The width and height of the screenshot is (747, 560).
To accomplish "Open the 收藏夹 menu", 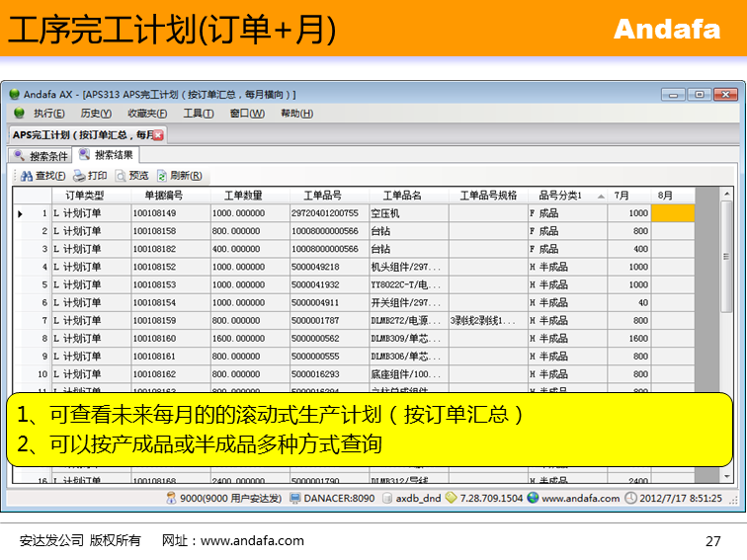I will click(x=147, y=114).
